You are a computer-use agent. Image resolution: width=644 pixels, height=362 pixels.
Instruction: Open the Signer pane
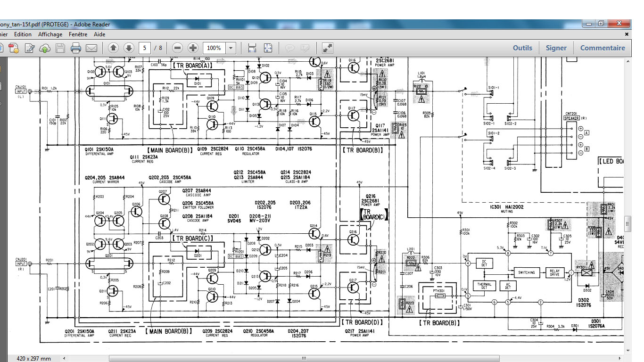tap(556, 48)
